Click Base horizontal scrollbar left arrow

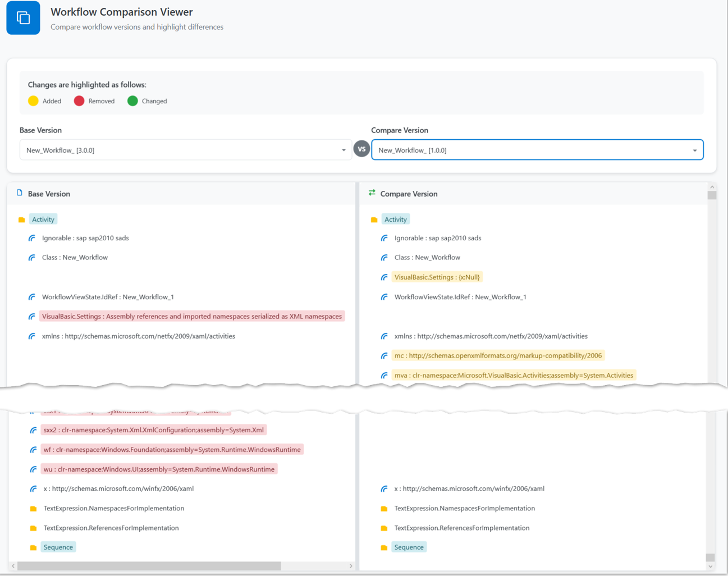pos(13,566)
